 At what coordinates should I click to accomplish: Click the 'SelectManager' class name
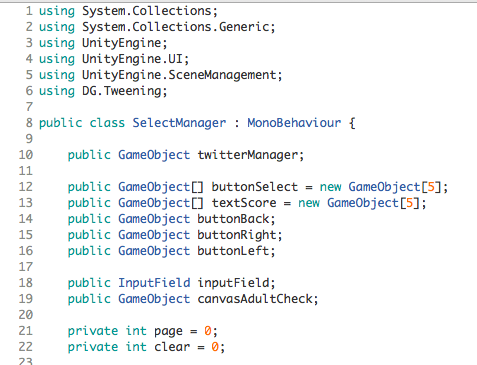coord(179,123)
